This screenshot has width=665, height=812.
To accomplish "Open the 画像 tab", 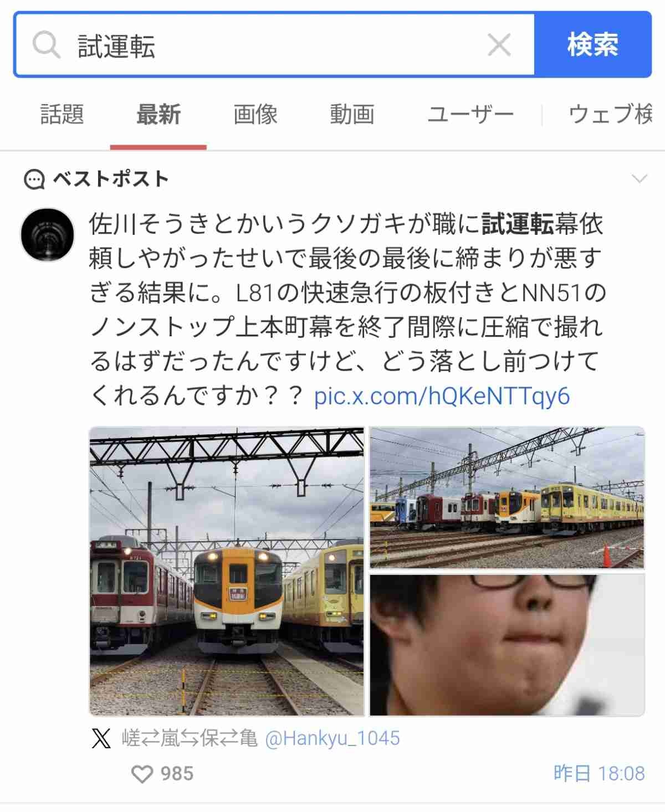I will point(255,115).
